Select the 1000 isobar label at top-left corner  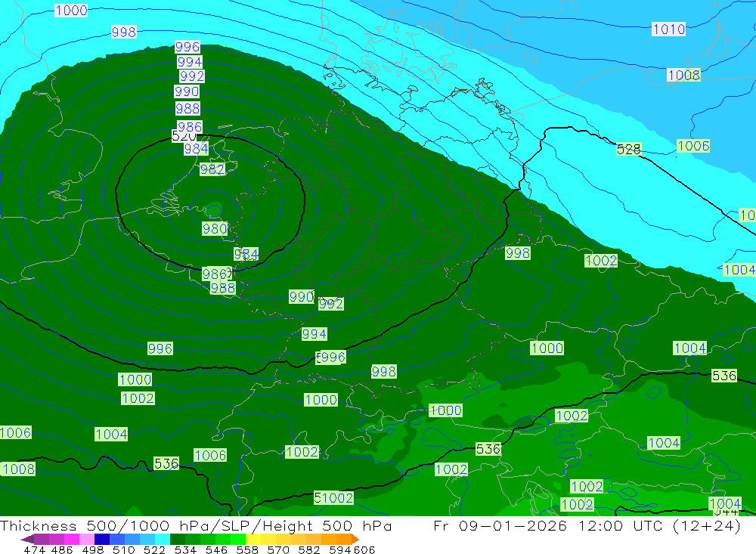point(71,10)
